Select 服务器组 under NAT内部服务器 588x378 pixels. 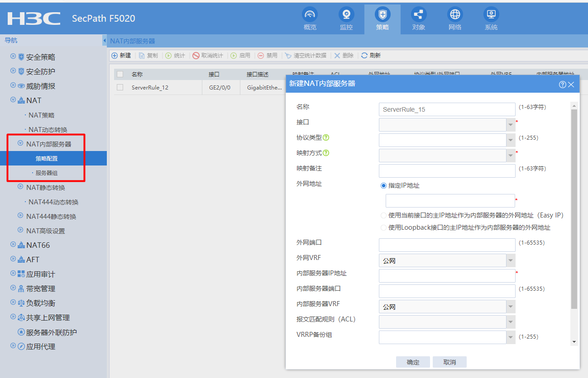tap(47, 173)
